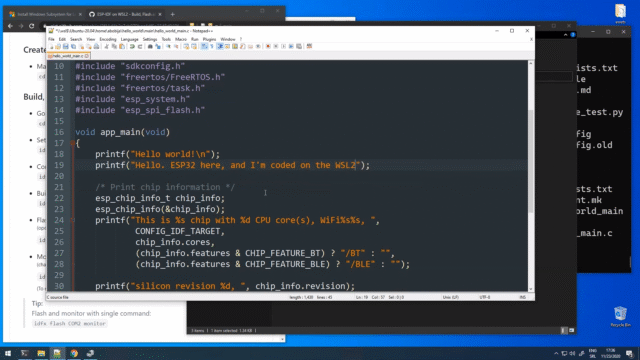Go back in the browser window
This screenshot has width=640, height=360.
coord(10,26)
